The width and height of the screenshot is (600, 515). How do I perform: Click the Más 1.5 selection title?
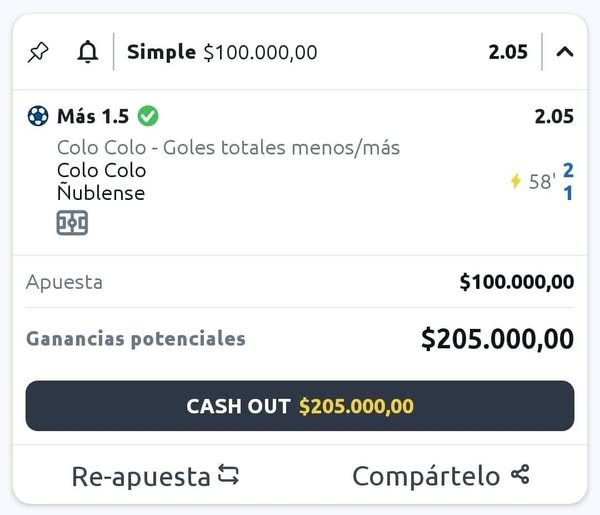[x=92, y=116]
